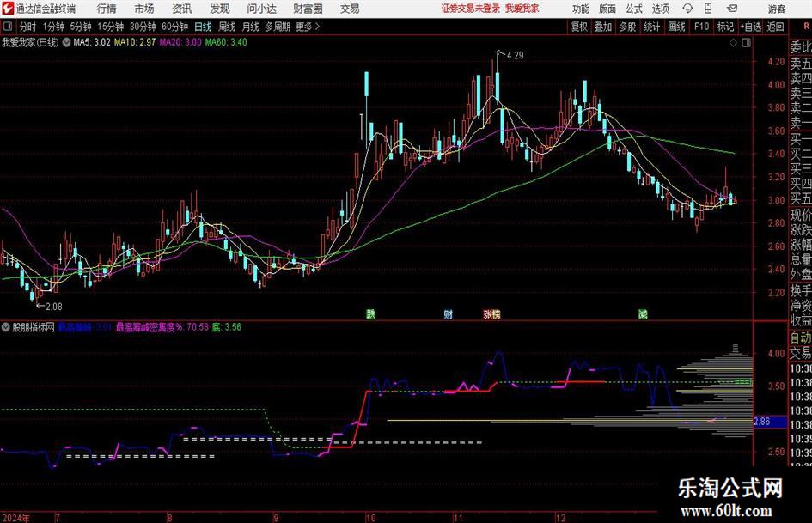
Task: Click the 复权 button
Action: point(579,27)
